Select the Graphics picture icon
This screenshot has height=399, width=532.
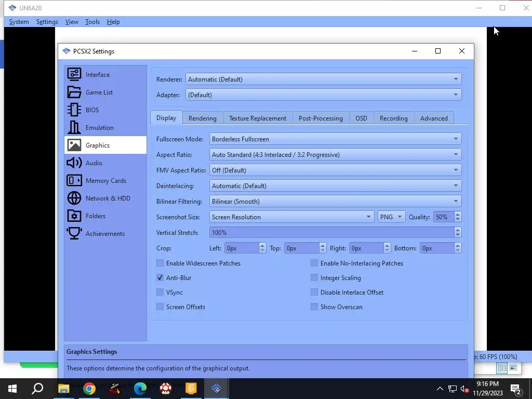pos(74,145)
